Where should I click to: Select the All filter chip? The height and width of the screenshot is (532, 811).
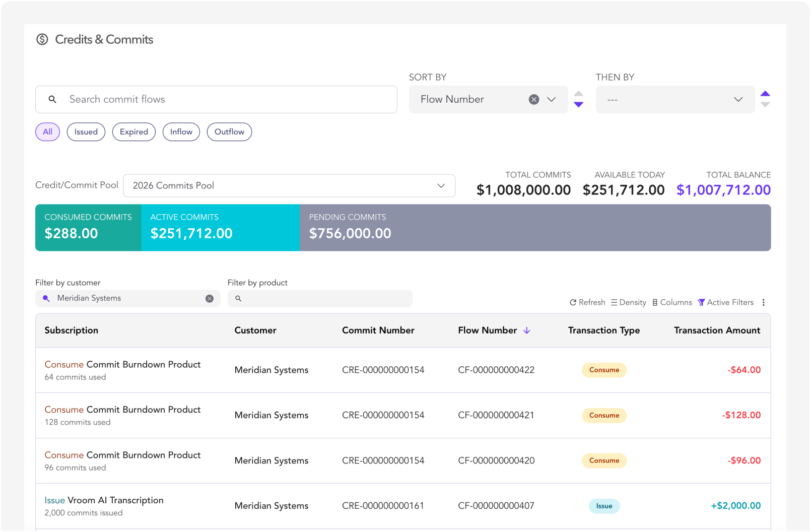[x=48, y=132]
